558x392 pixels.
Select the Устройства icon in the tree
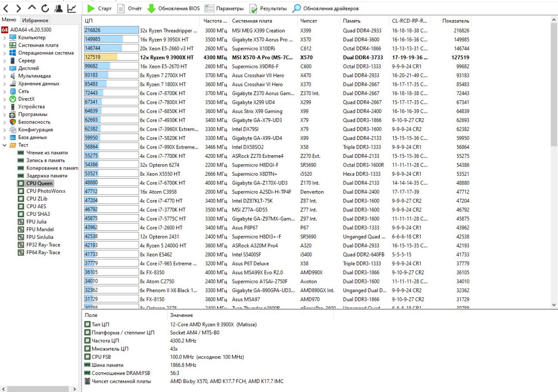coord(13,106)
